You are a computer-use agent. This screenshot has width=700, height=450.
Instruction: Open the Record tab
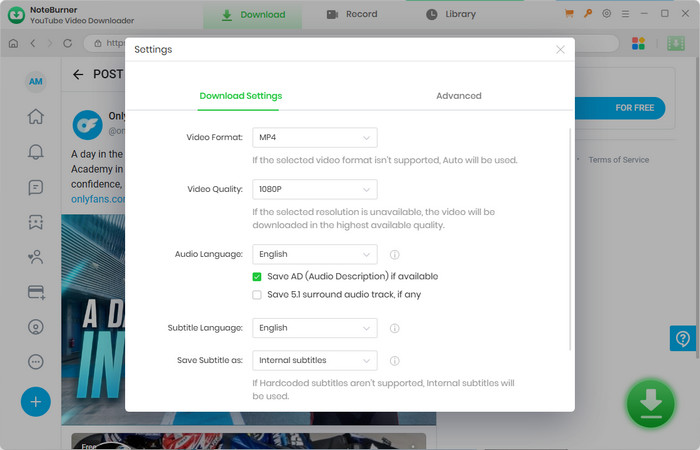tap(352, 14)
